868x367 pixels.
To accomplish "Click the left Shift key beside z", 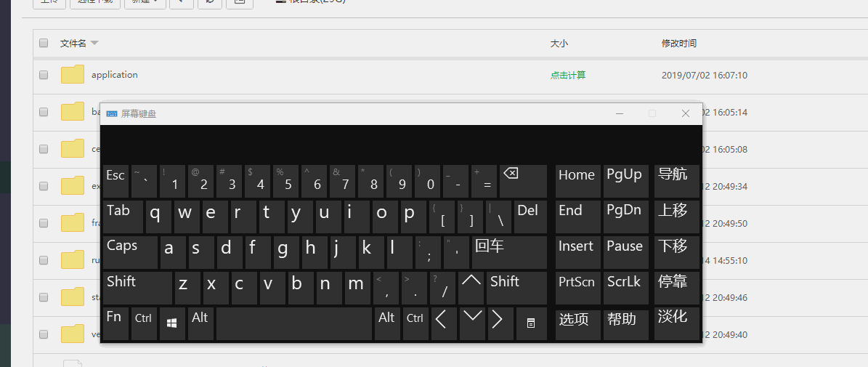I will click(x=137, y=288).
